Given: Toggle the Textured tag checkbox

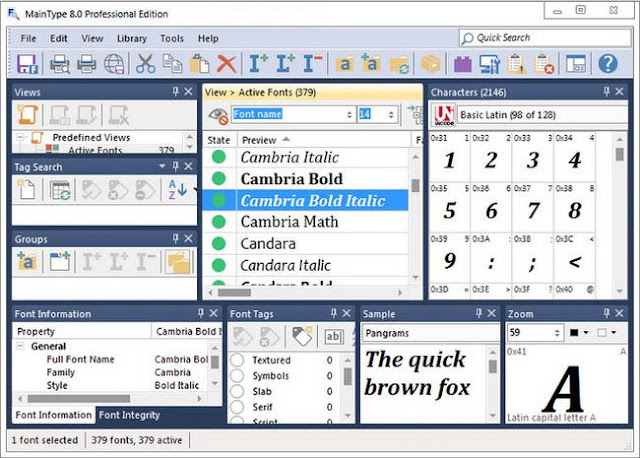Looking at the screenshot, I should point(237,360).
